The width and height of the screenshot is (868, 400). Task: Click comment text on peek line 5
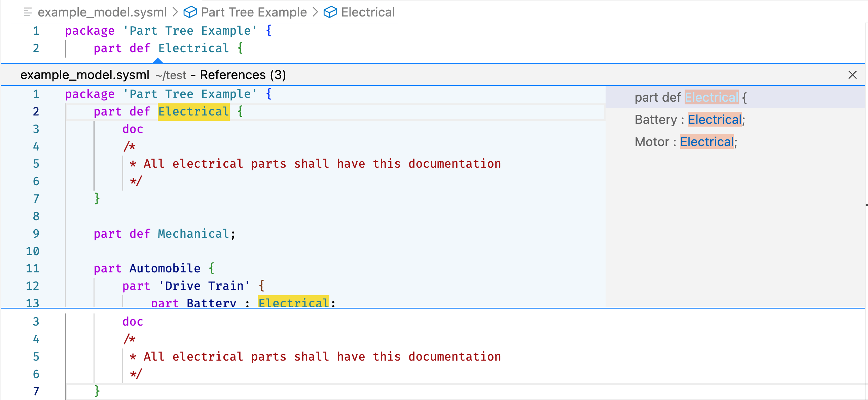pos(315,164)
